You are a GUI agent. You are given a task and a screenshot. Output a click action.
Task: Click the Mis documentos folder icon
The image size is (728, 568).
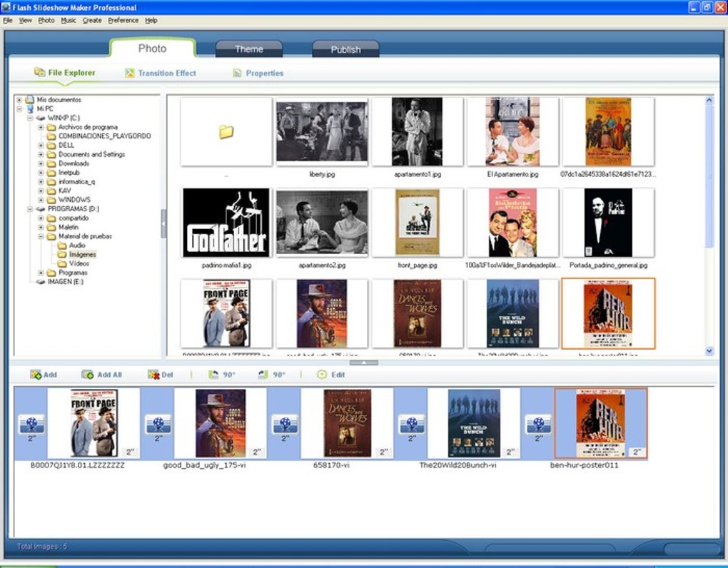30,99
